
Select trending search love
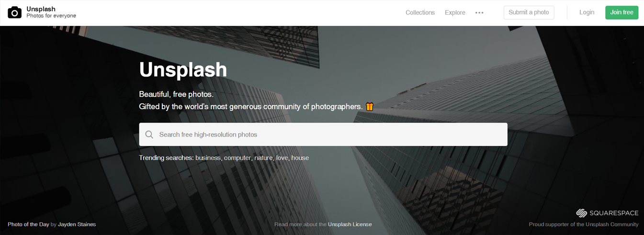(x=282, y=158)
